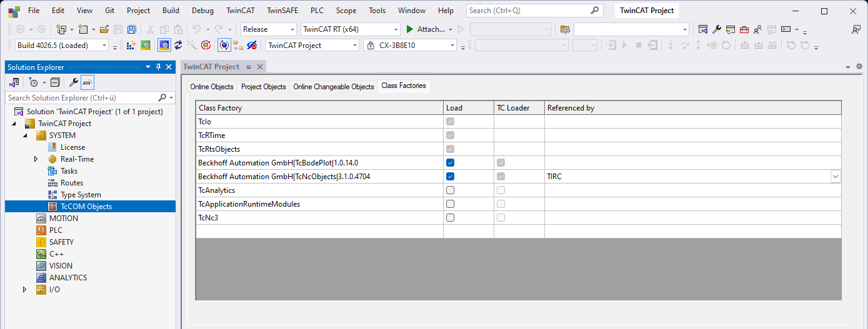Enable Load for TcNc3
The width and height of the screenshot is (868, 329).
coord(450,217)
